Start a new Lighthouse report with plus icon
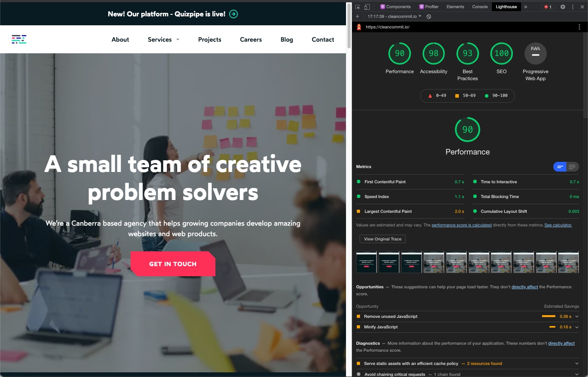Image resolution: width=588 pixels, height=377 pixels. (357, 16)
